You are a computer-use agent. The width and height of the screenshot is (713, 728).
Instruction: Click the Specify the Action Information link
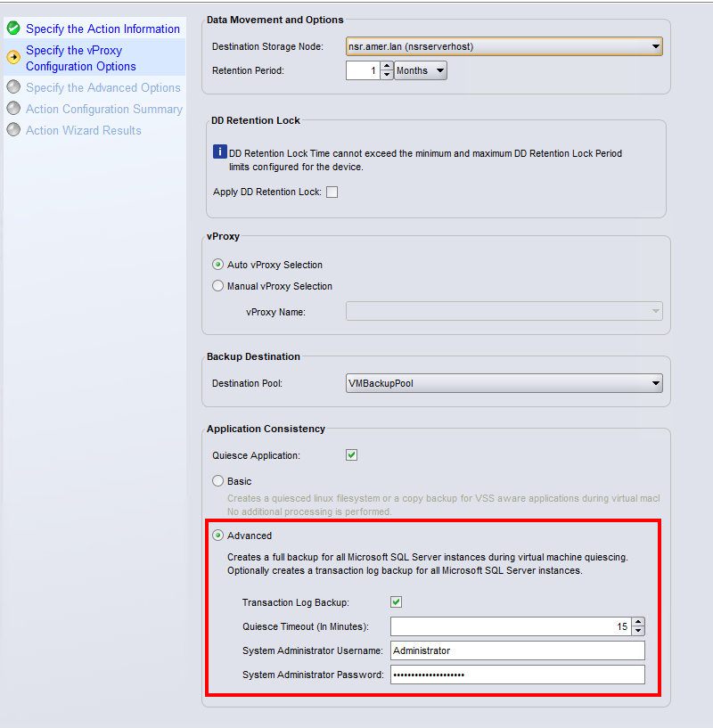[x=101, y=29]
